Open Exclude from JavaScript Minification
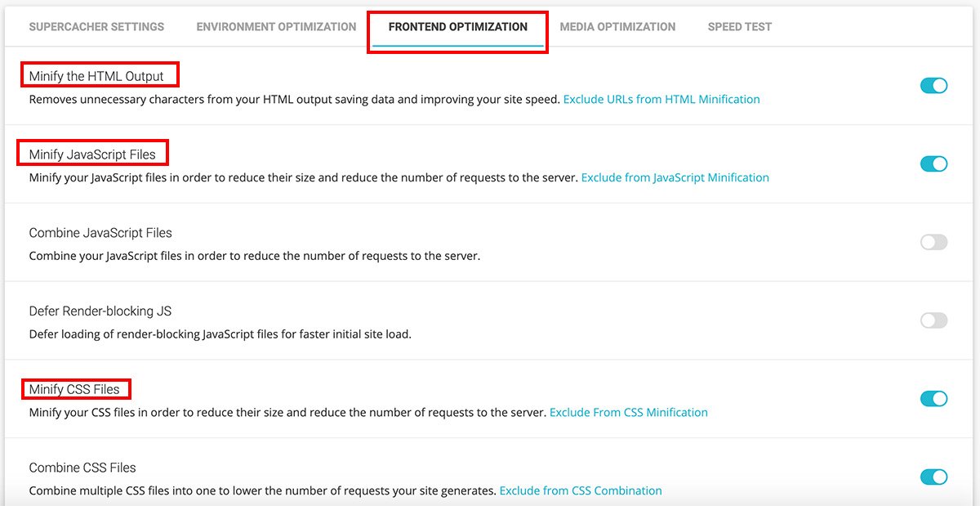980x506 pixels. pyautogui.click(x=673, y=177)
